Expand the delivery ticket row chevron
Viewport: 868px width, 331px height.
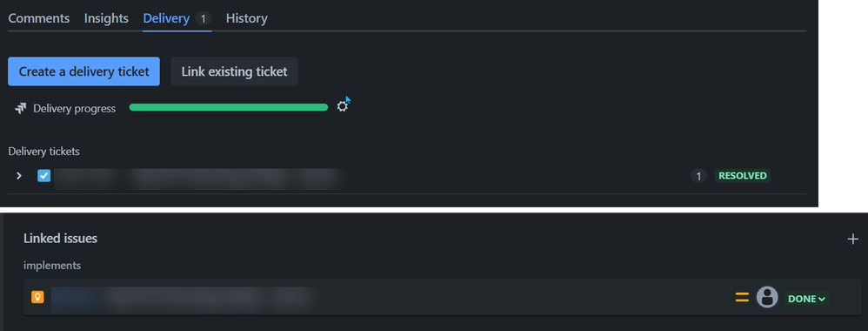pyautogui.click(x=19, y=176)
